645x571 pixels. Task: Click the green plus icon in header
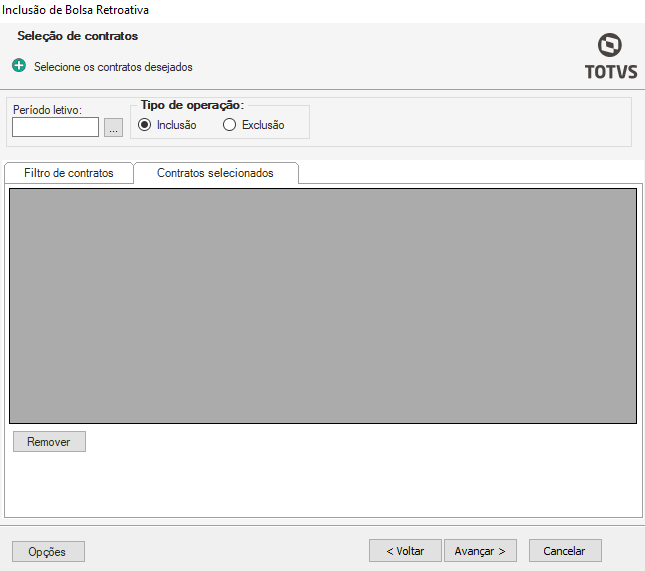click(19, 66)
